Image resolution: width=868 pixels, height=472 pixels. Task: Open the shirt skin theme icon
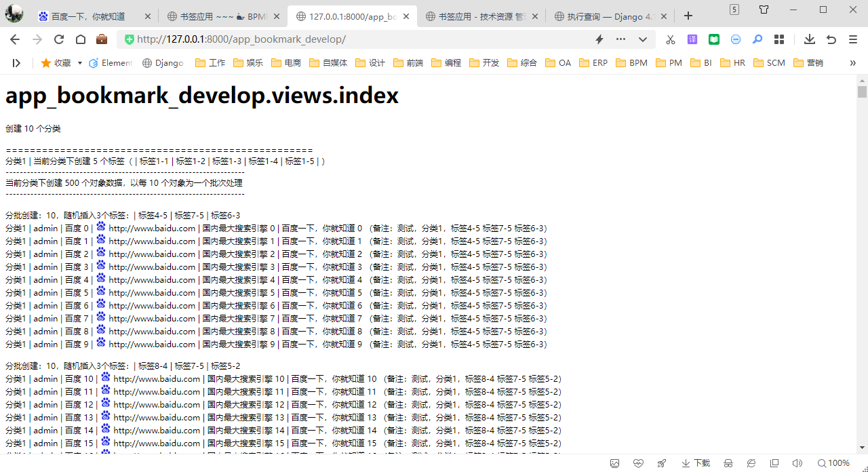point(764,9)
